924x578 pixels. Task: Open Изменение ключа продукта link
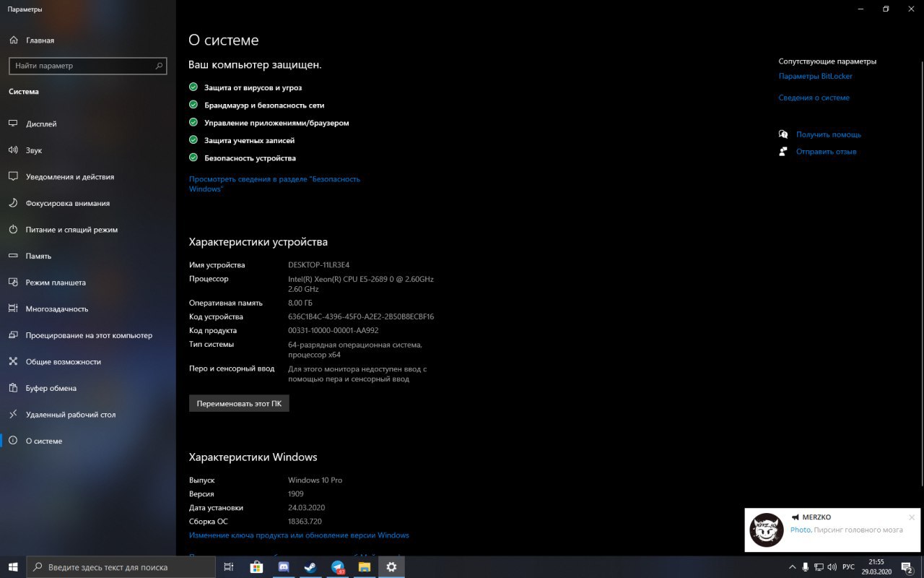(299, 535)
